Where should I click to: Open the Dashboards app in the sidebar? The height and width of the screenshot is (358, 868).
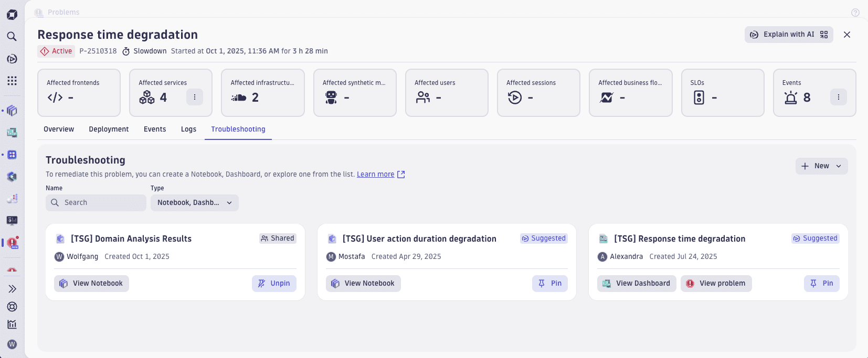click(12, 133)
